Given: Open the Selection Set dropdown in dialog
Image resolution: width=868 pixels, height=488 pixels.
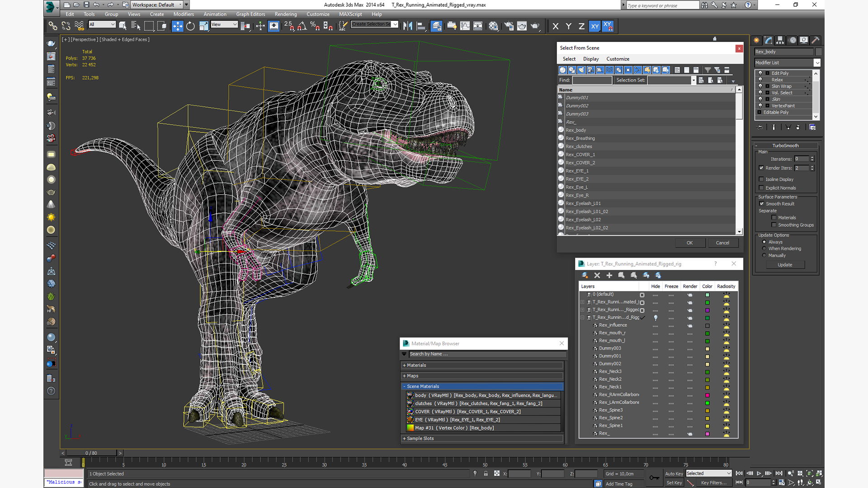Looking at the screenshot, I should pos(672,80).
